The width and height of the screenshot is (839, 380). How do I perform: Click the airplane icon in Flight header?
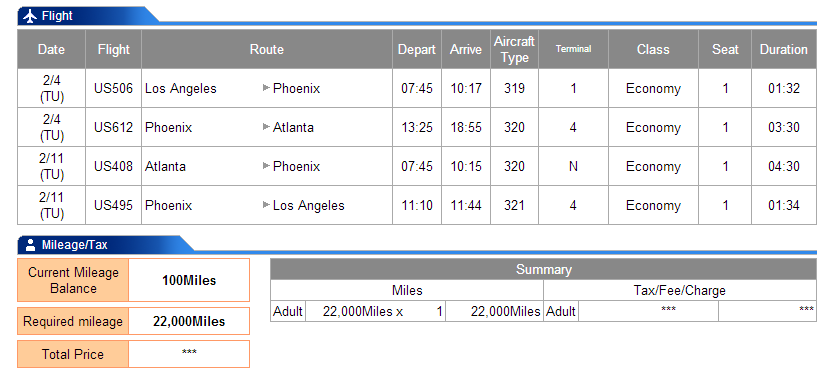30,16
